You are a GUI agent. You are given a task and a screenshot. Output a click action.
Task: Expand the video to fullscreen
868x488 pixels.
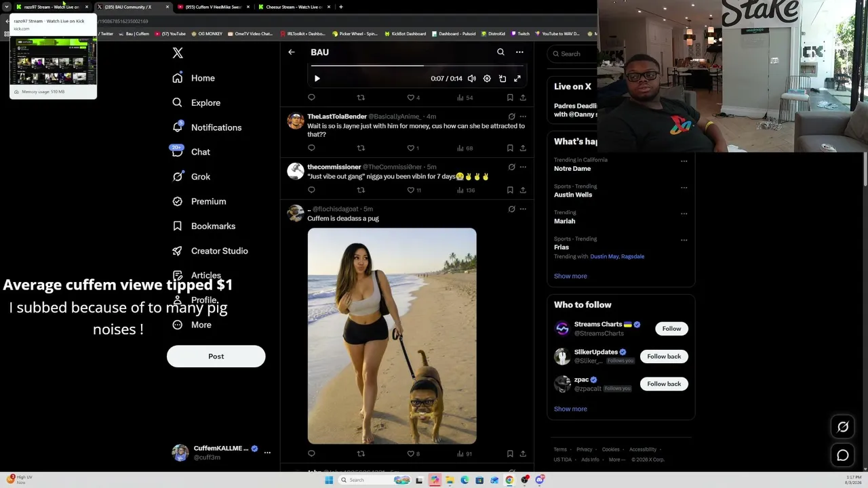tap(517, 79)
